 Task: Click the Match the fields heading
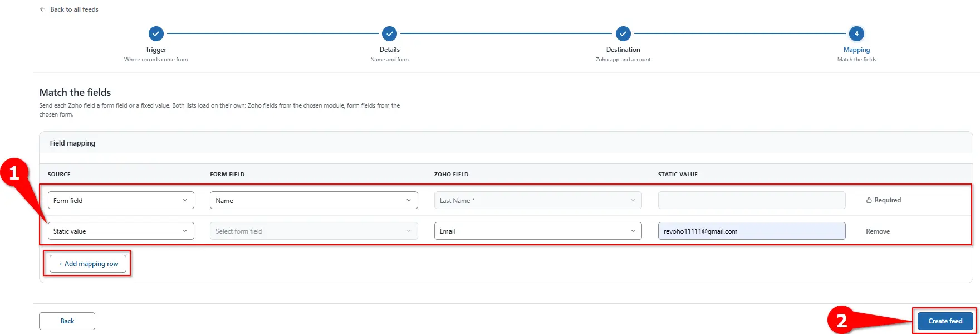tap(75, 93)
